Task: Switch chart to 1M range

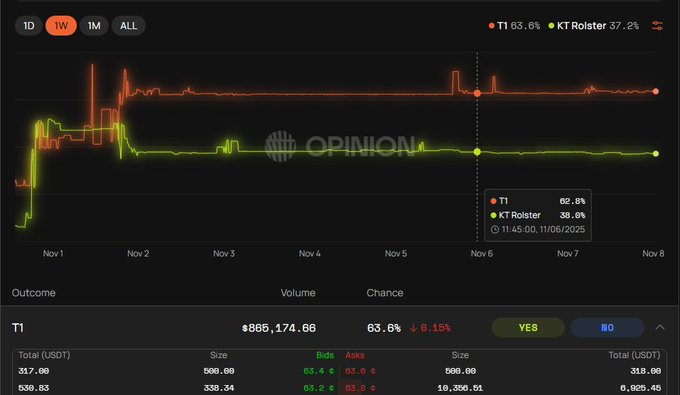Action: pos(94,26)
